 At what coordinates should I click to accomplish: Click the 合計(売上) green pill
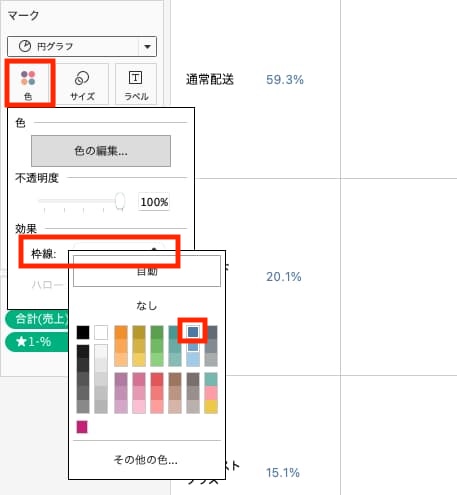coord(37,319)
